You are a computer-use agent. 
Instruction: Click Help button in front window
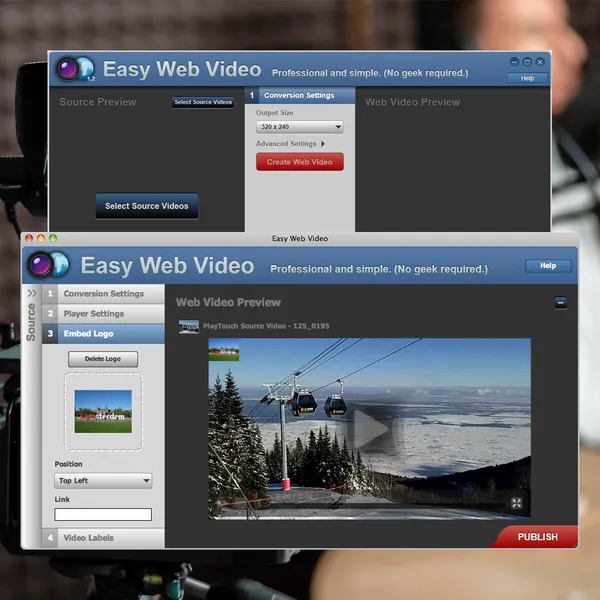548,266
